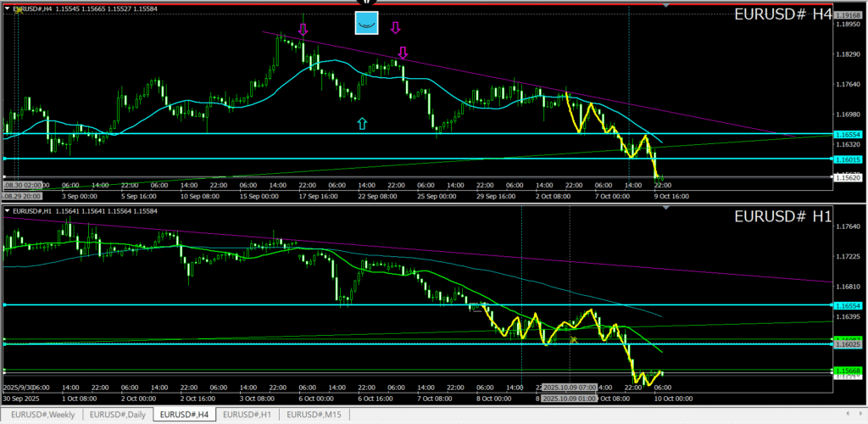Select the magenta arrow right of the smiley icon
Viewport: 868px width, 424px height.
pos(395,28)
